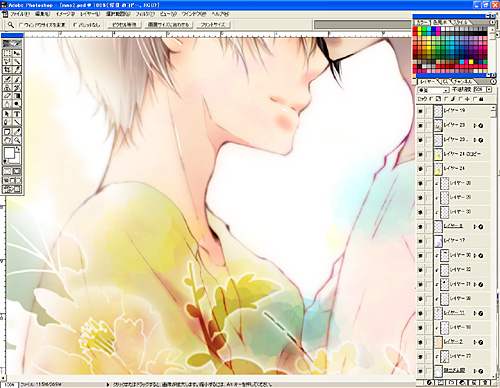The height and width of the screenshot is (388, 500).
Task: Open the ファイル (File) menu
Action: tap(20, 14)
